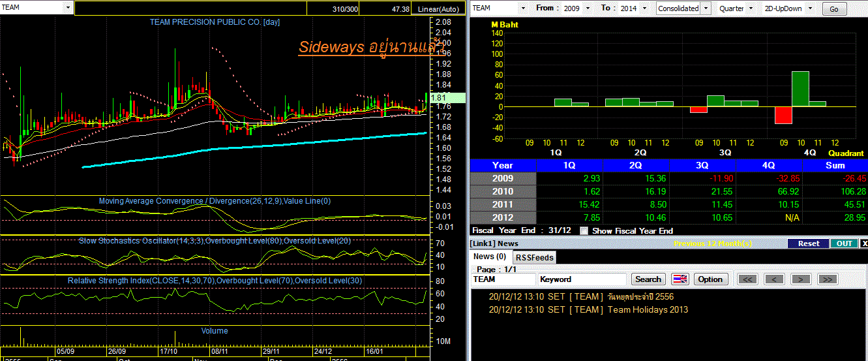Select the 2010 year row label
868x361 pixels.
(x=503, y=191)
